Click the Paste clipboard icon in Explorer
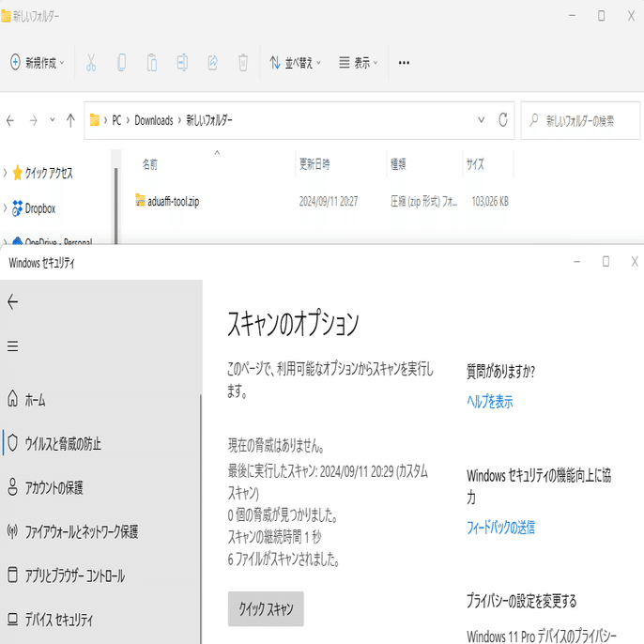 [152, 62]
